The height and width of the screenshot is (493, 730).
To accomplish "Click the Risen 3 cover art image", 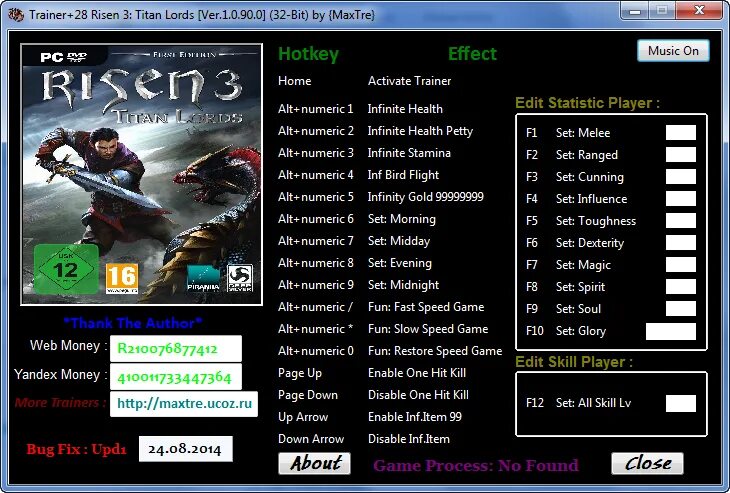I will (x=142, y=175).
